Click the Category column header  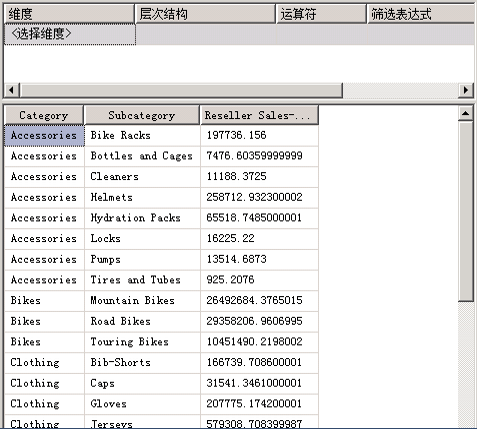(x=44, y=115)
